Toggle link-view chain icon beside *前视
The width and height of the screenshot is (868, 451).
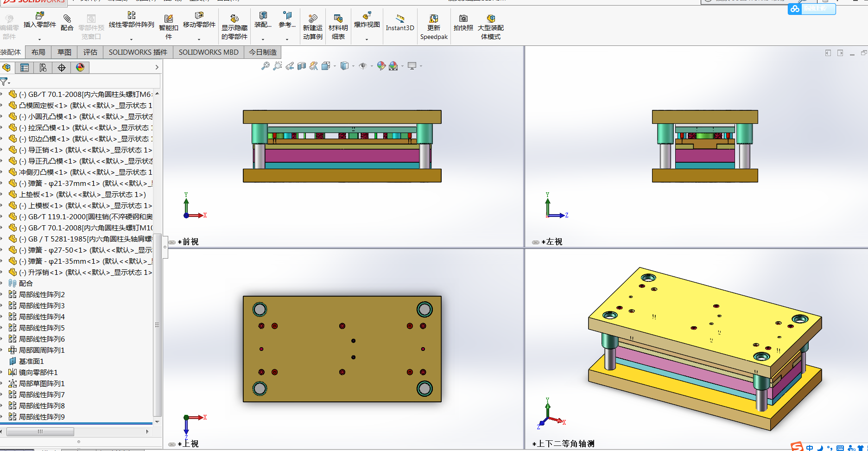click(172, 242)
